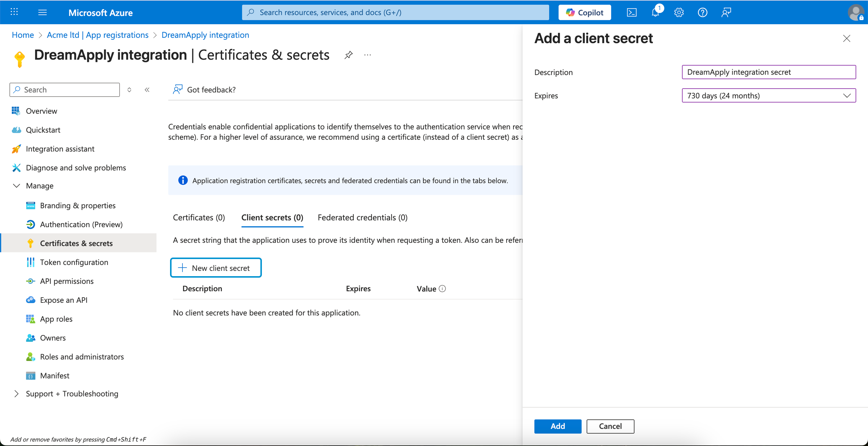This screenshot has width=868, height=446.
Task: Open the Expires duration dropdown
Action: click(769, 95)
